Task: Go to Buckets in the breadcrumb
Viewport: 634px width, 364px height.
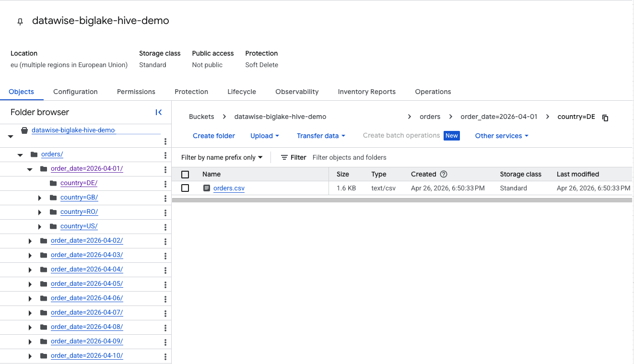Action: [201, 117]
